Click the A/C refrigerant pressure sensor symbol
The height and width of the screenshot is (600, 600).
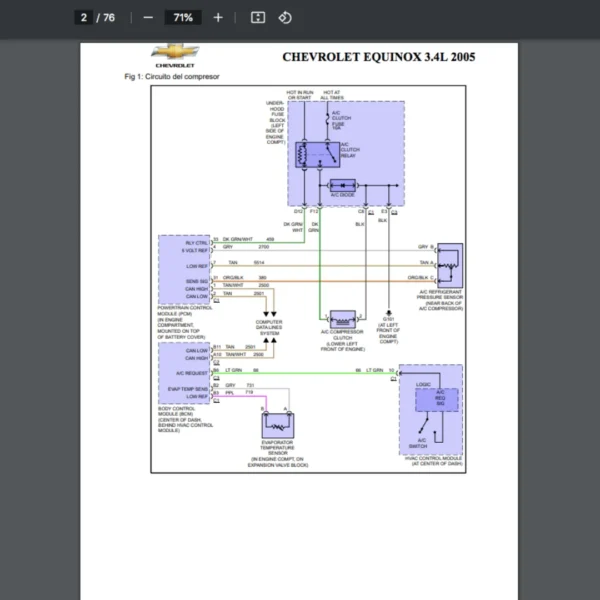(x=450, y=266)
